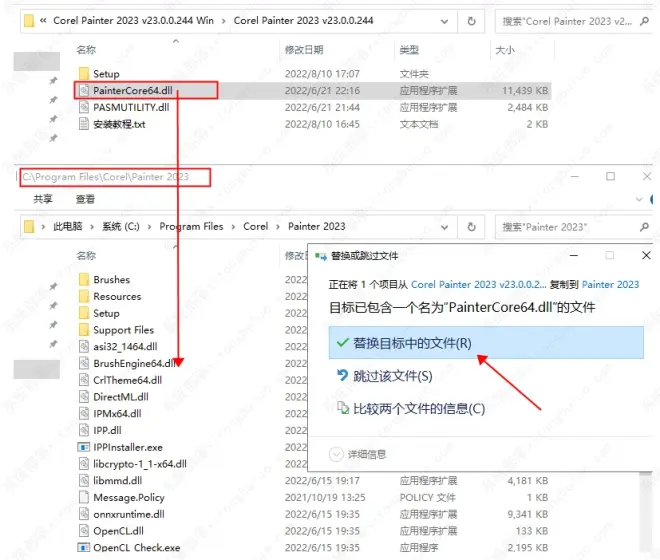
Task: Click the folder icon in the lower address bar
Action: pyautogui.click(x=29, y=227)
